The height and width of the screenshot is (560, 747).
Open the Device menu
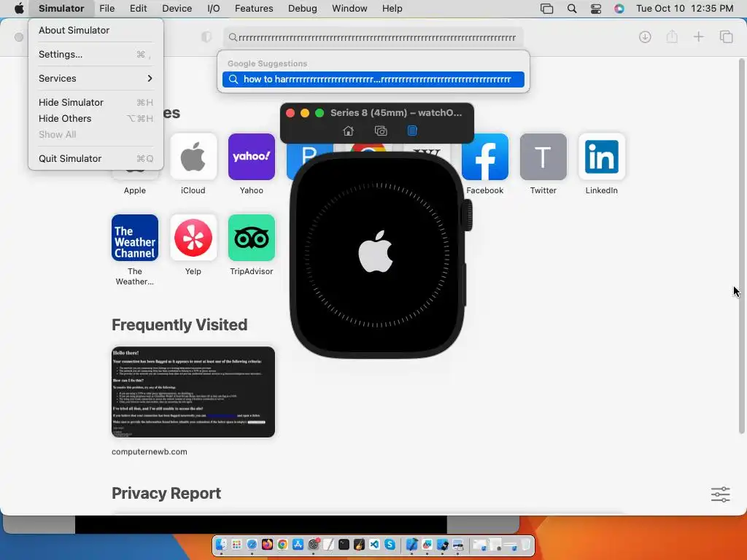[x=177, y=9]
